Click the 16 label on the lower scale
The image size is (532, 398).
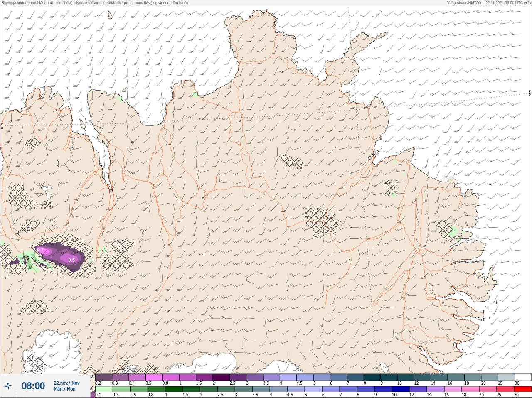click(447, 395)
